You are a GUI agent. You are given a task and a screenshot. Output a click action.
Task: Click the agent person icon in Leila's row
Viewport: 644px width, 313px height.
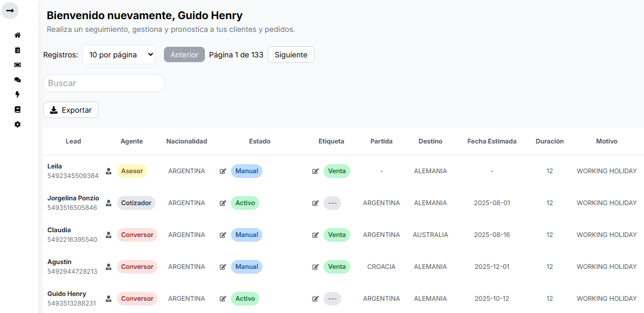(x=109, y=171)
